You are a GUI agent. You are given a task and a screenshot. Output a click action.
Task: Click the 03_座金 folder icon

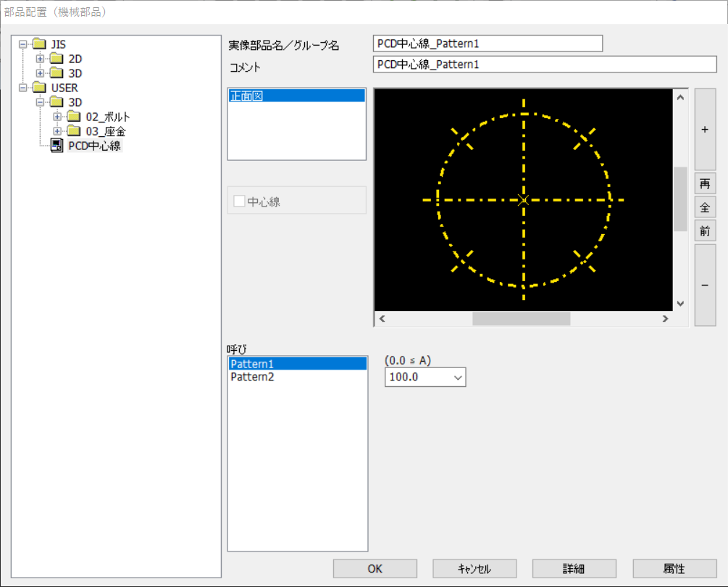pos(74,131)
